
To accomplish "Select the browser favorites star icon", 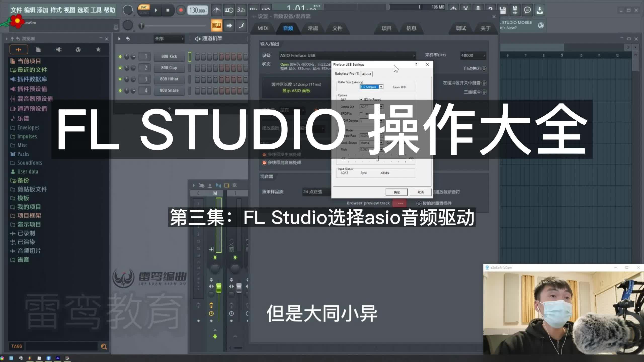I will (x=98, y=50).
